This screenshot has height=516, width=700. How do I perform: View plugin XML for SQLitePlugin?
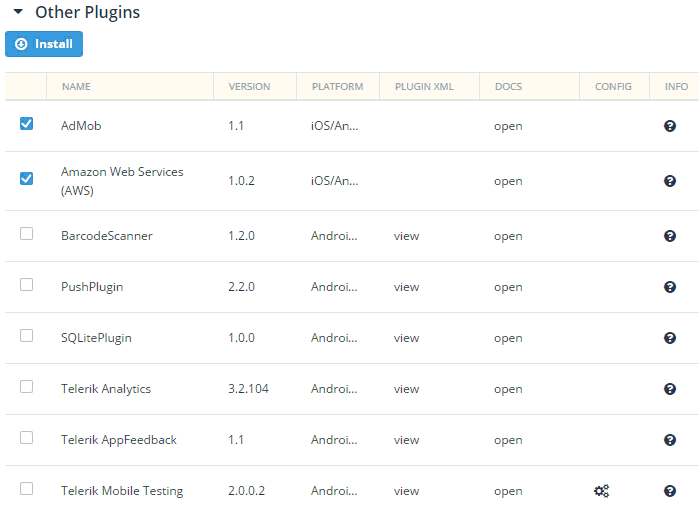click(406, 338)
